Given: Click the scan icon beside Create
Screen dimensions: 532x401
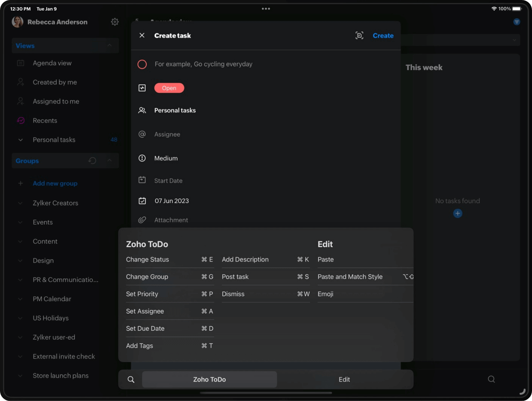Looking at the screenshot, I should [359, 35].
